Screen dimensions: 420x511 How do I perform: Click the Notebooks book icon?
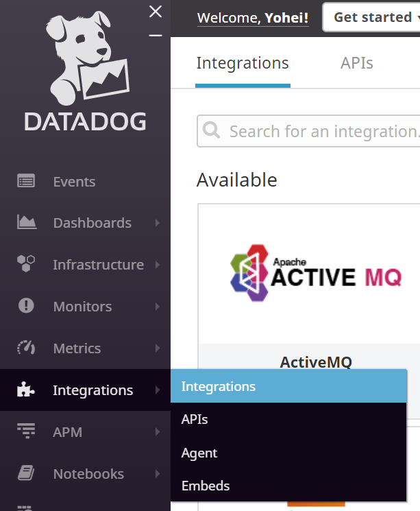(x=26, y=473)
